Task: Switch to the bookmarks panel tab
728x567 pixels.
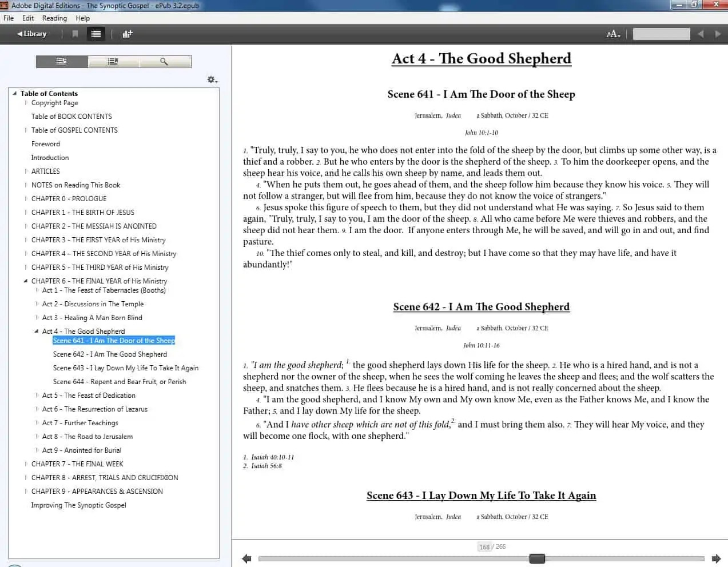Action: [113, 61]
